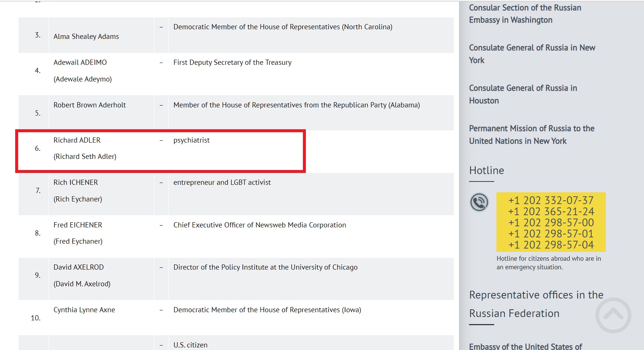Select the name Fred EICHENER
The height and width of the screenshot is (350, 644).
(x=78, y=225)
